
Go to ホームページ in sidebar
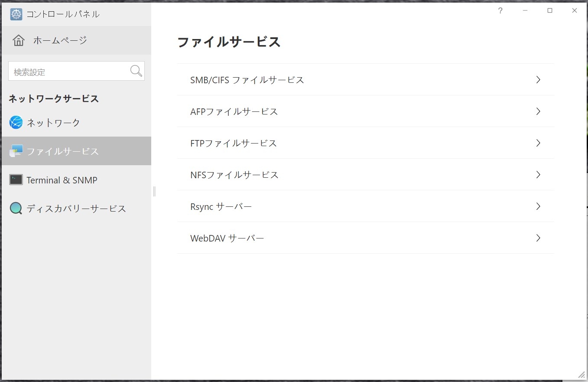[x=60, y=40]
